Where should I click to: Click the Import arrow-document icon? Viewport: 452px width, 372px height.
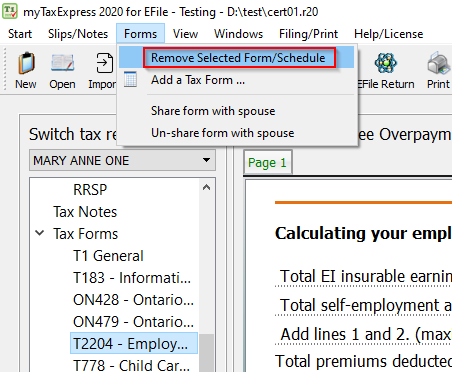104,63
